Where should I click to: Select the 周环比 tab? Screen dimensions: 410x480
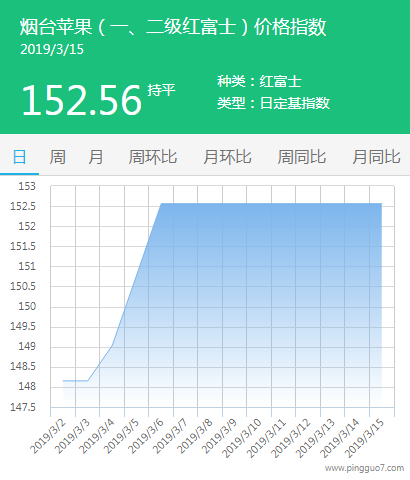153,157
